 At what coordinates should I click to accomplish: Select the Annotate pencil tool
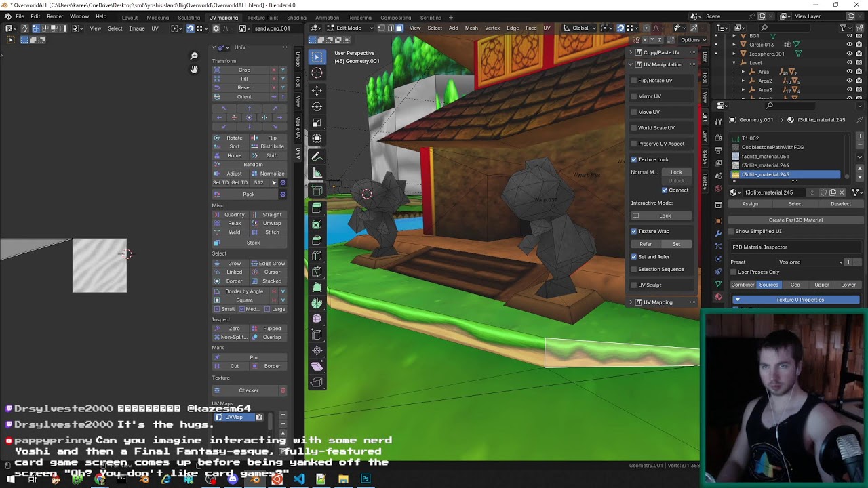point(317,156)
